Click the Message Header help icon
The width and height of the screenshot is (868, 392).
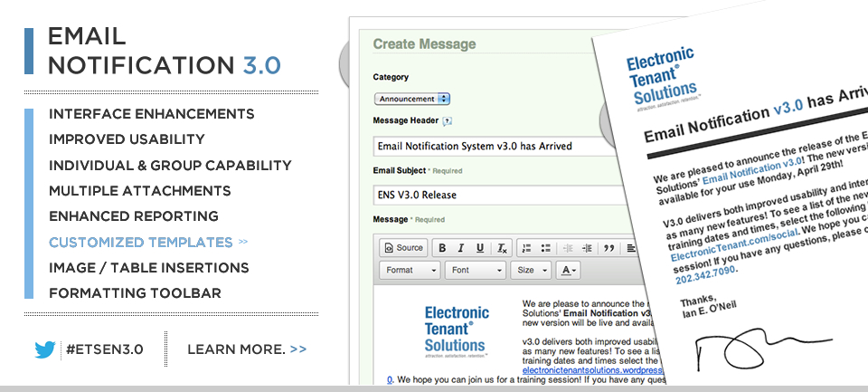point(448,121)
